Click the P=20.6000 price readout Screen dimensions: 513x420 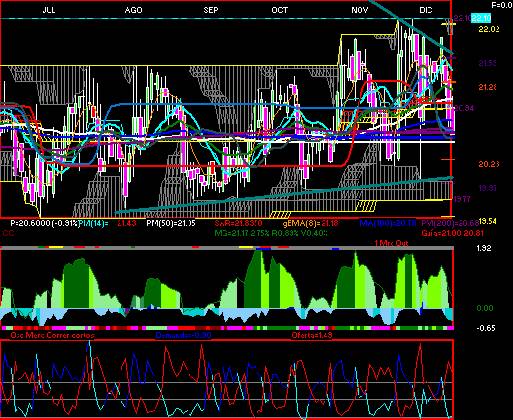click(x=30, y=223)
